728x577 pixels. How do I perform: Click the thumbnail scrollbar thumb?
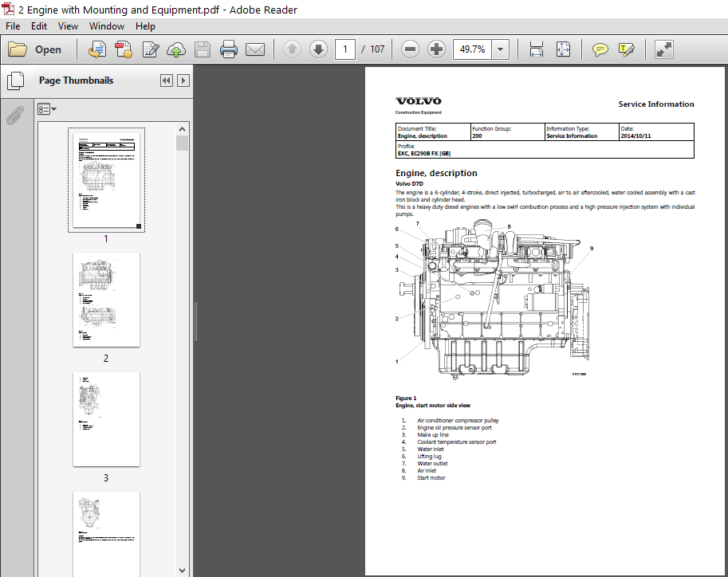click(182, 143)
